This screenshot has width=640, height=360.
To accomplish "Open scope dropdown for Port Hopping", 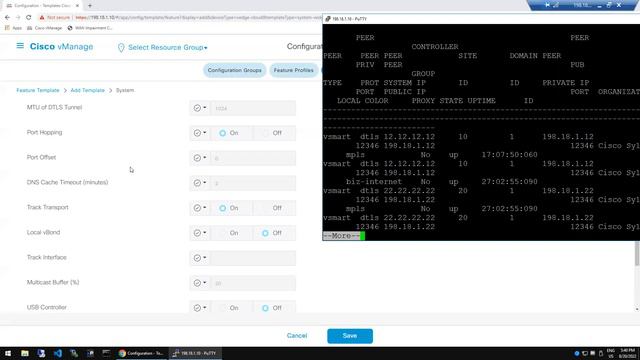I will coord(200,133).
